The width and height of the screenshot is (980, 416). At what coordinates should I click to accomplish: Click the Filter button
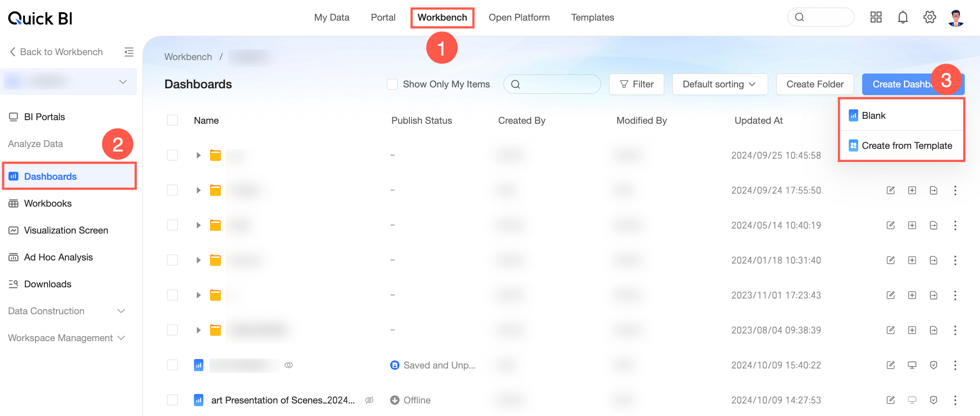(636, 84)
